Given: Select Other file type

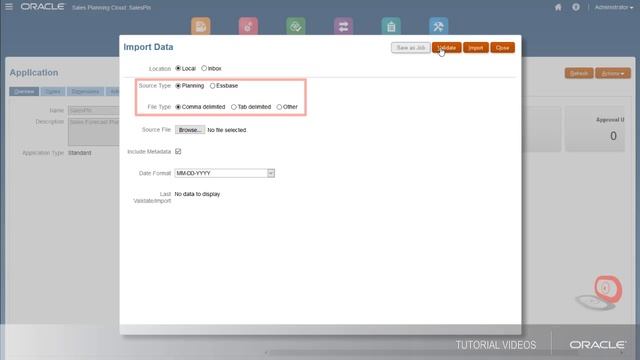Looking at the screenshot, I should (x=279, y=107).
